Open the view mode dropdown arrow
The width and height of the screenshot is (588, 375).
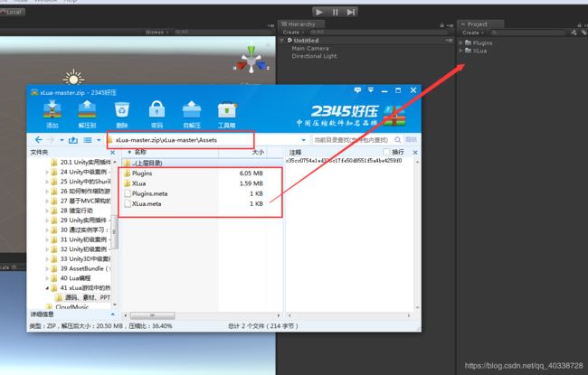click(99, 140)
